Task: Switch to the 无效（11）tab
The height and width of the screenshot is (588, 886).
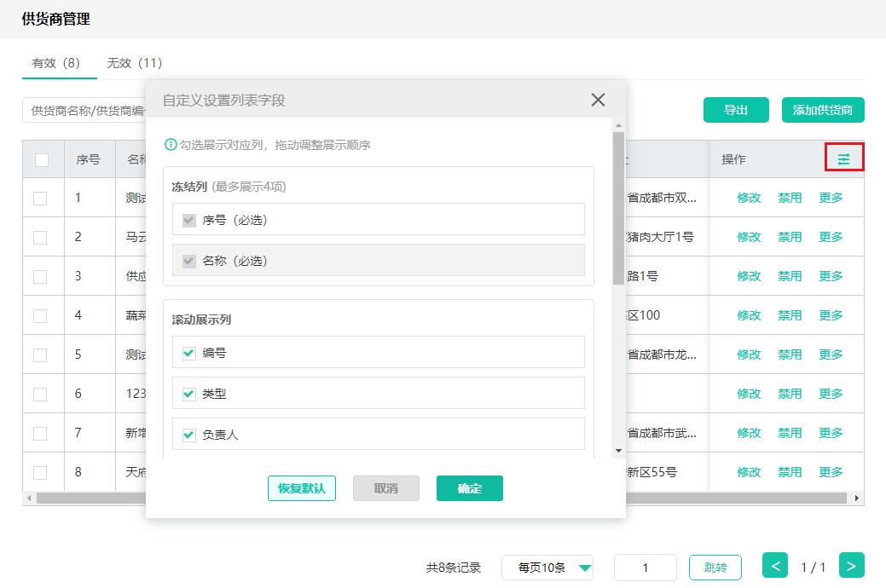Action: point(136,62)
